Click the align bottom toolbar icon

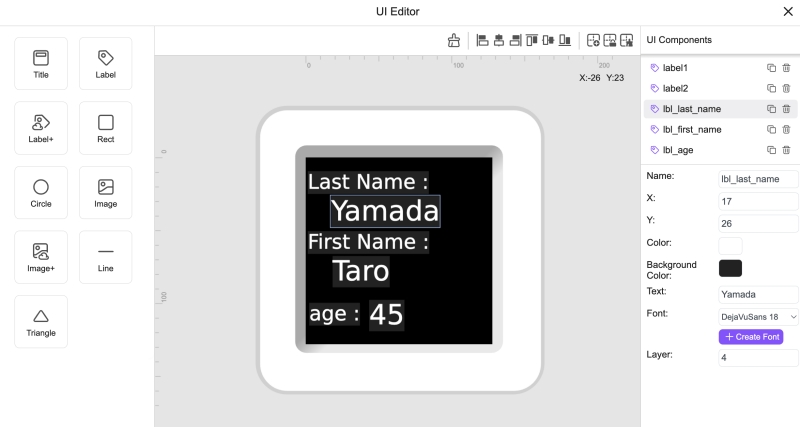pyautogui.click(x=565, y=40)
